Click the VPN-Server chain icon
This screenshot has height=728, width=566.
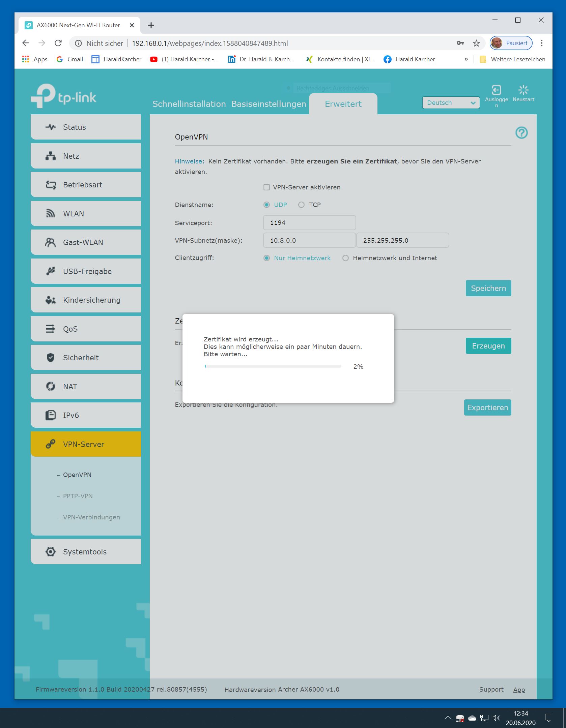pos(51,444)
